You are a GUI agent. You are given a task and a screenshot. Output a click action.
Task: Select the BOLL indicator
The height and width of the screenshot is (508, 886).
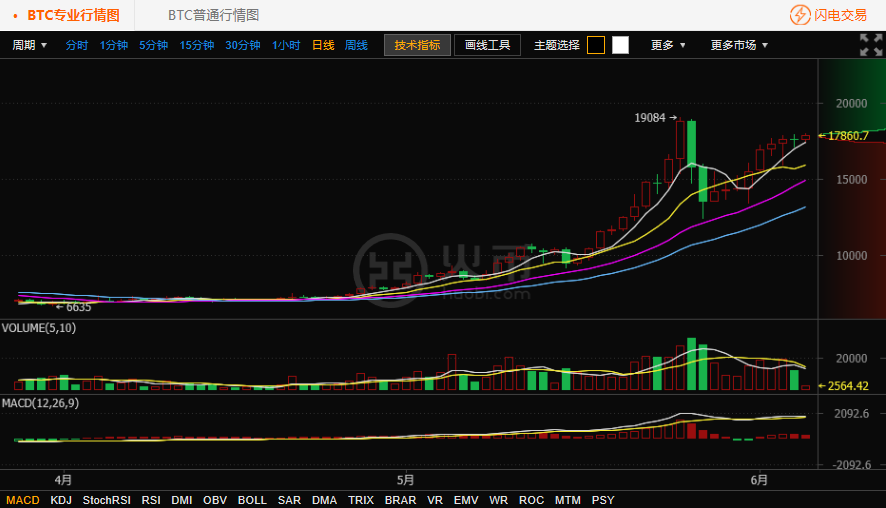pyautogui.click(x=252, y=499)
